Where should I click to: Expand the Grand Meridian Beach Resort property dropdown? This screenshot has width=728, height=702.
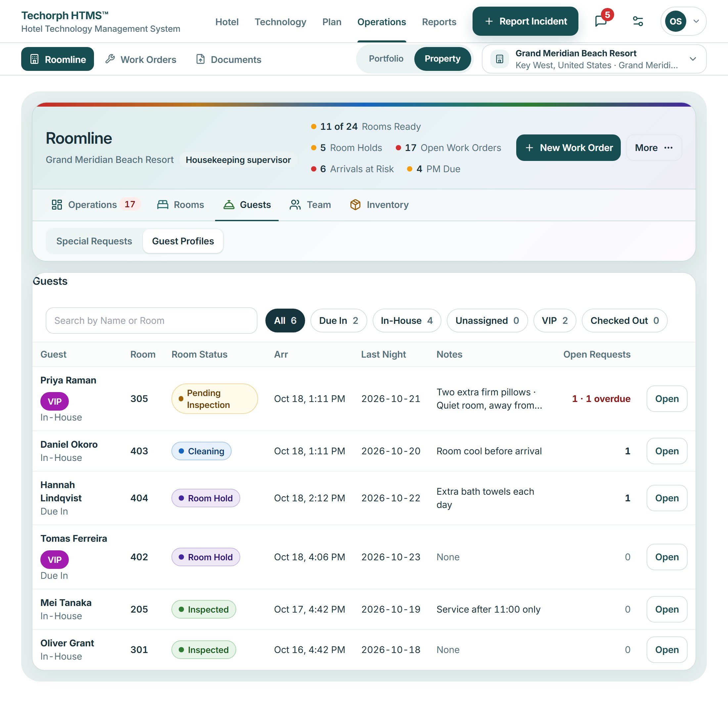point(594,59)
